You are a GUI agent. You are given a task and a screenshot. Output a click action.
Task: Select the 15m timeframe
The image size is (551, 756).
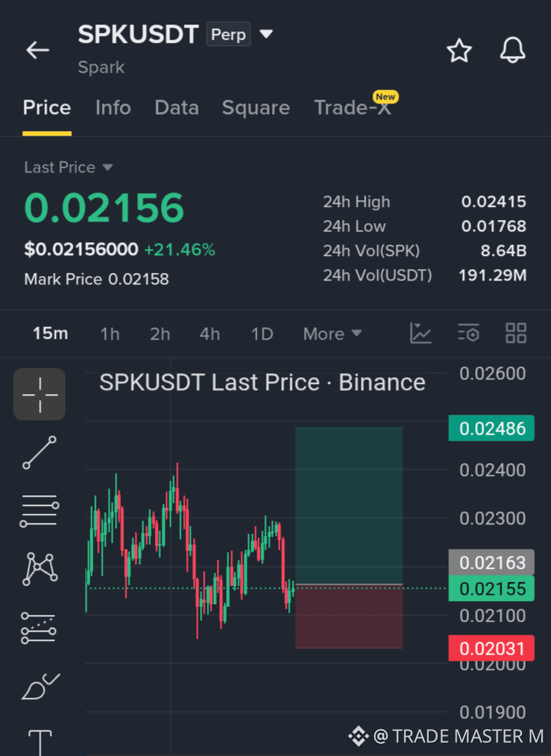(x=50, y=334)
